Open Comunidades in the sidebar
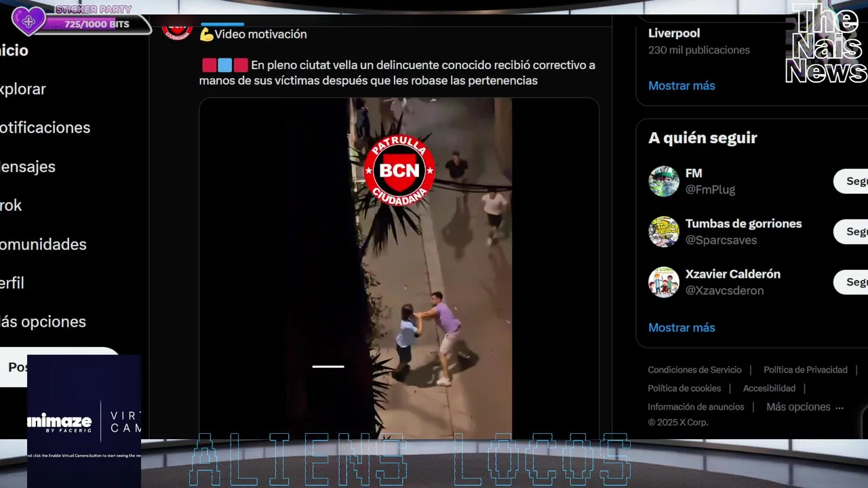The height and width of the screenshot is (488, 868). coord(43,244)
